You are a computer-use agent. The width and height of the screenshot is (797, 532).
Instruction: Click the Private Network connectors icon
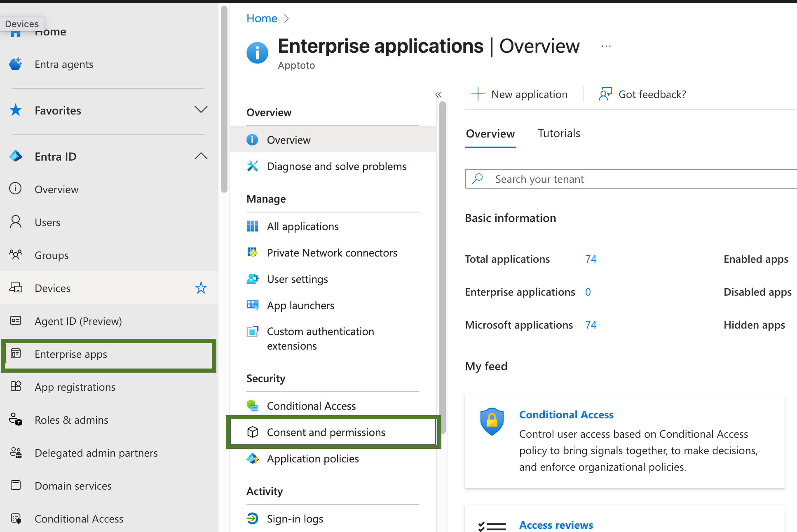tap(253, 252)
